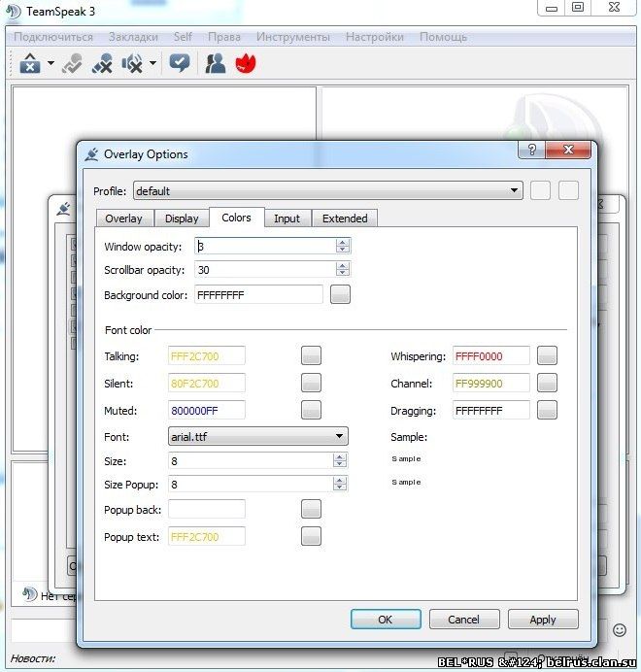Click the disconnect from server toolbar icon

29,63
